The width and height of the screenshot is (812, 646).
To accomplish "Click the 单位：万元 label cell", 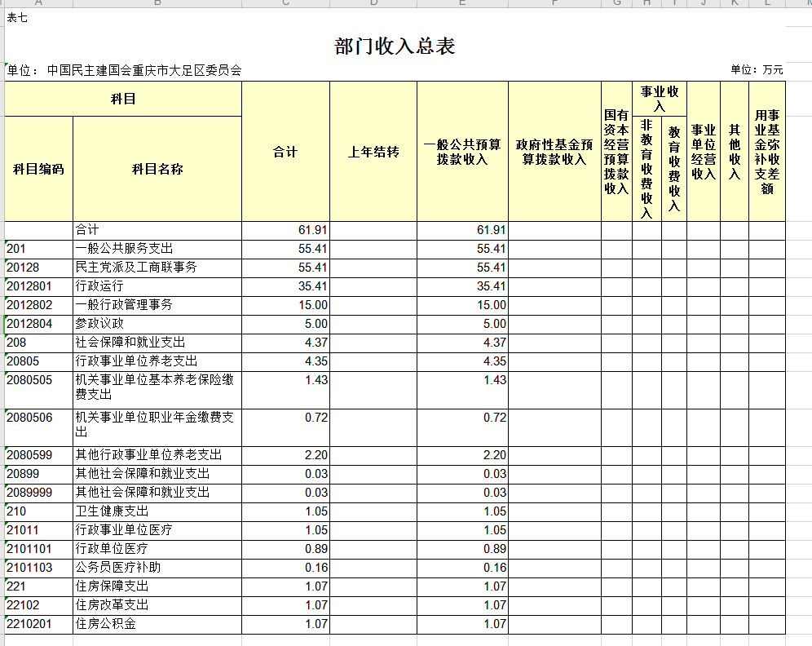I will [x=757, y=70].
